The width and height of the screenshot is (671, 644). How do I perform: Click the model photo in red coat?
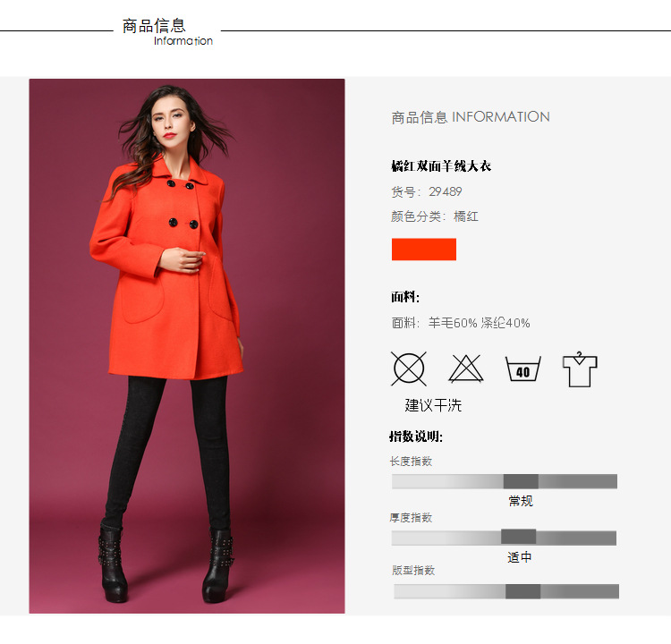tap(187, 346)
